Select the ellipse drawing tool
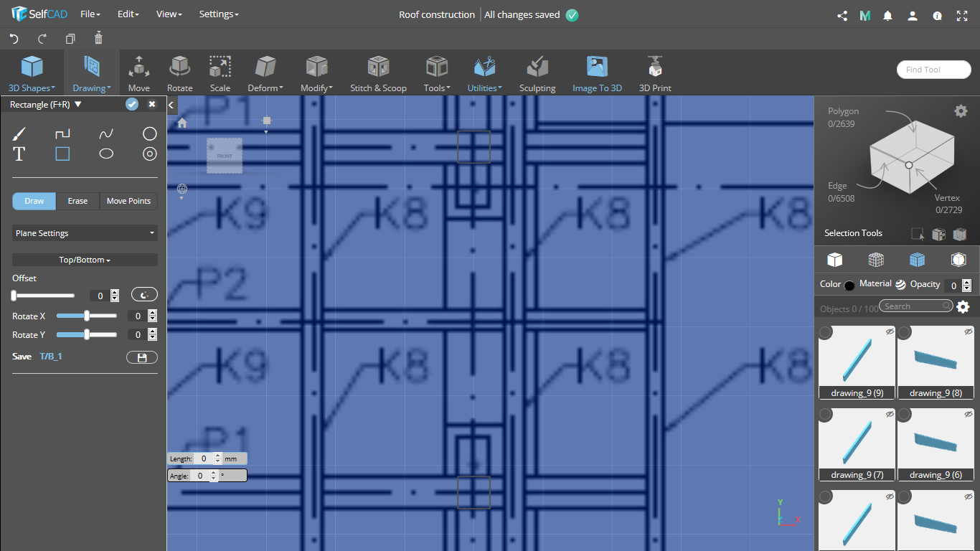Viewport: 980px width, 551px height. point(106,154)
